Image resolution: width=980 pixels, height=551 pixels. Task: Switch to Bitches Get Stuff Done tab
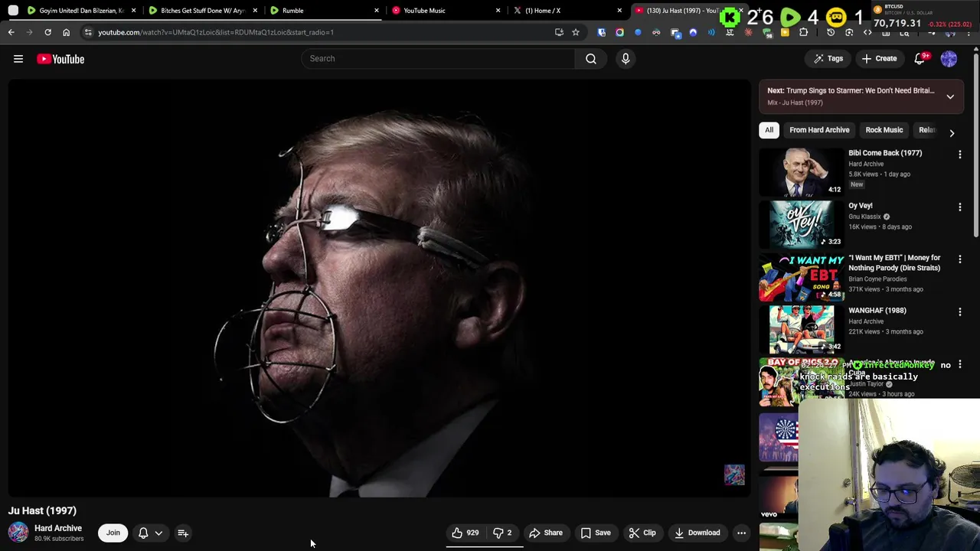tap(203, 11)
